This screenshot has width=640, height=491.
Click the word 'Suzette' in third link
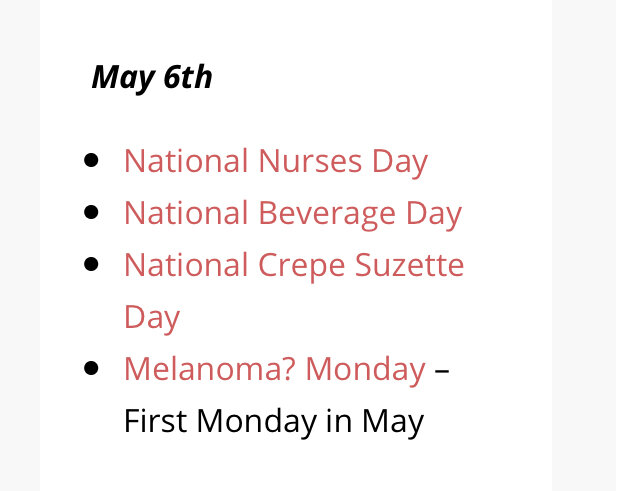pos(409,265)
